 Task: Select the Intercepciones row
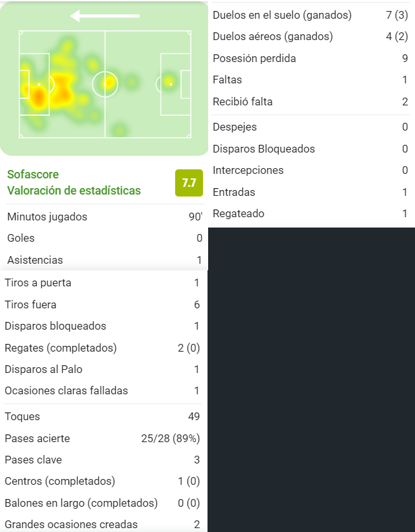pyautogui.click(x=310, y=170)
